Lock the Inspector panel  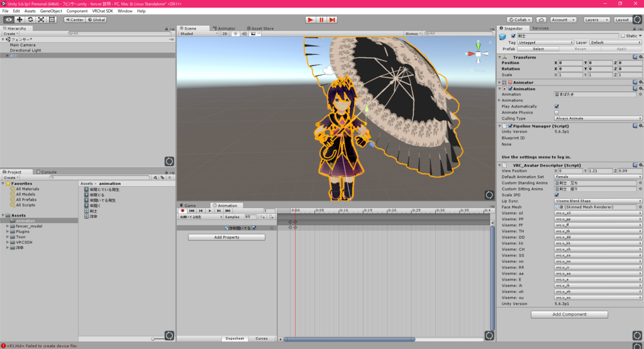(x=635, y=28)
